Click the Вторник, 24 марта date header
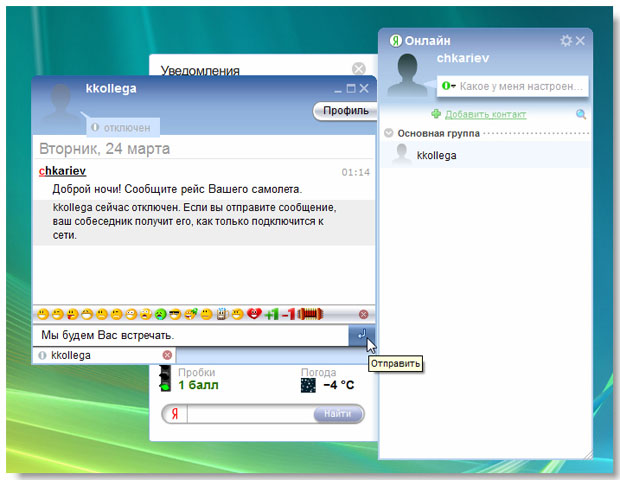 point(104,149)
